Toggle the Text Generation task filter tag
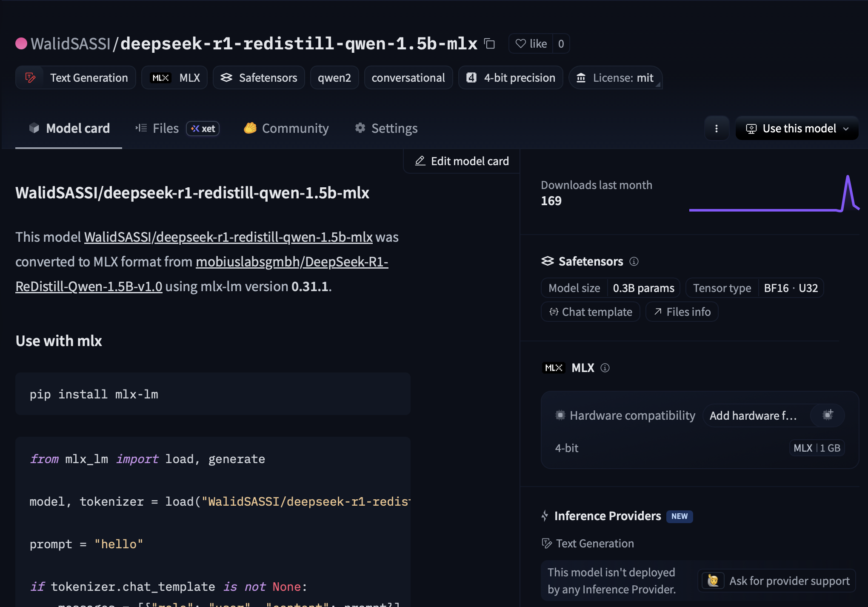 [75, 77]
